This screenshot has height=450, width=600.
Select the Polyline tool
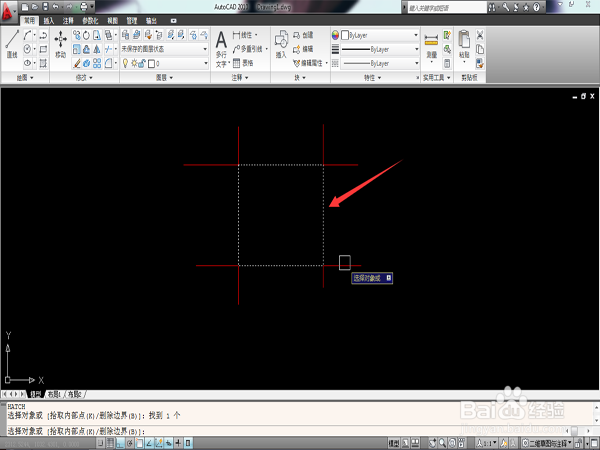[43, 35]
